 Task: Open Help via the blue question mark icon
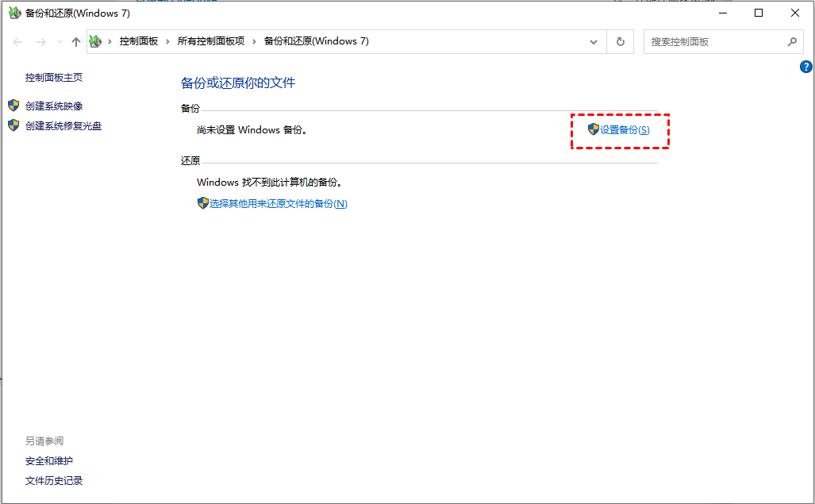pyautogui.click(x=806, y=67)
